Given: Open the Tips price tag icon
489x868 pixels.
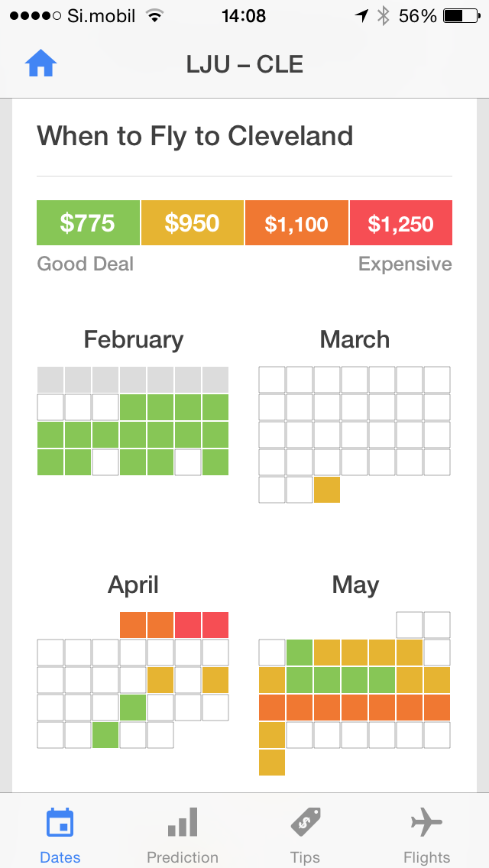Looking at the screenshot, I should click(x=306, y=822).
